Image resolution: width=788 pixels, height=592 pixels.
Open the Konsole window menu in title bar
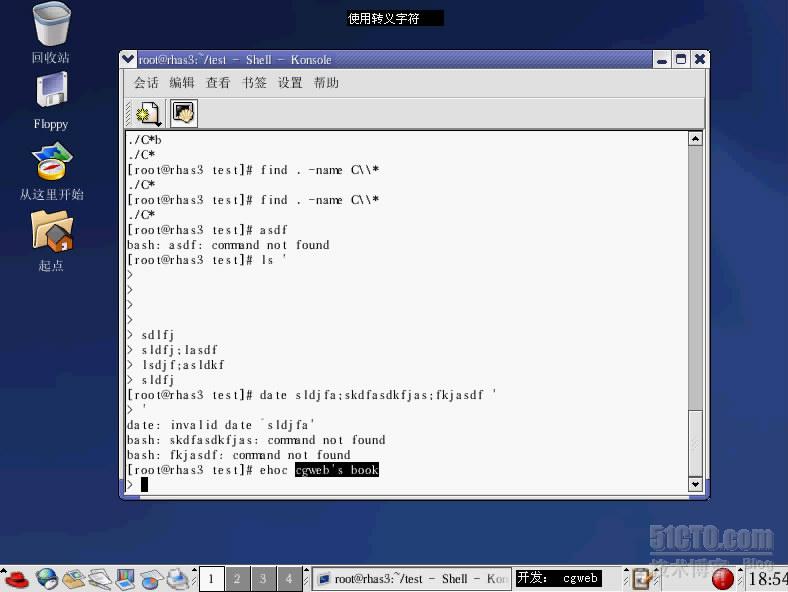[x=128, y=60]
